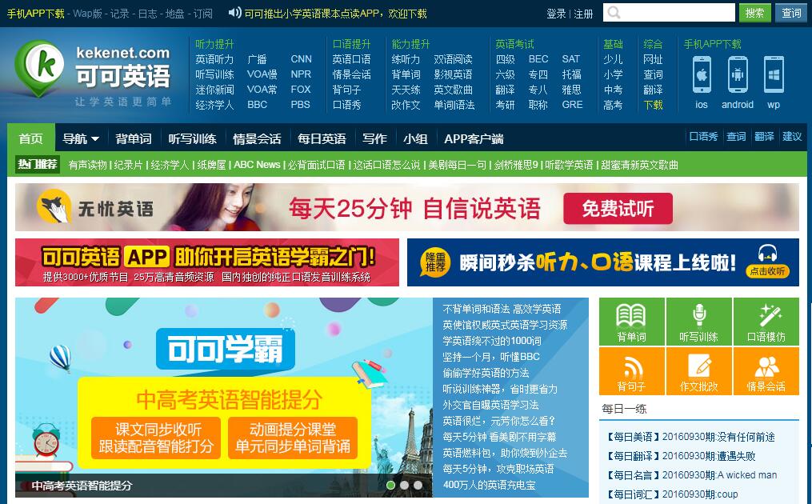Open the 背单词 book icon tile
Image resolution: width=812 pixels, height=504 pixels.
click(631, 322)
